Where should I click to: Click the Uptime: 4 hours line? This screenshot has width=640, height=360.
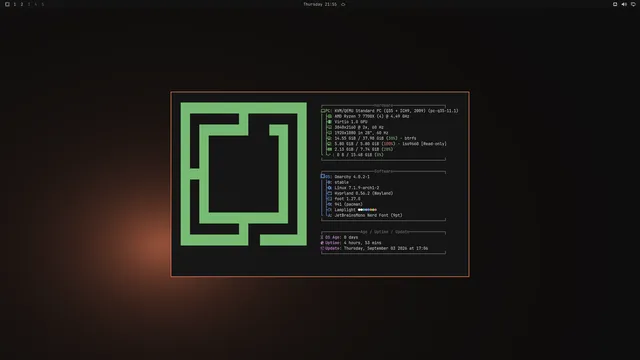pos(351,243)
